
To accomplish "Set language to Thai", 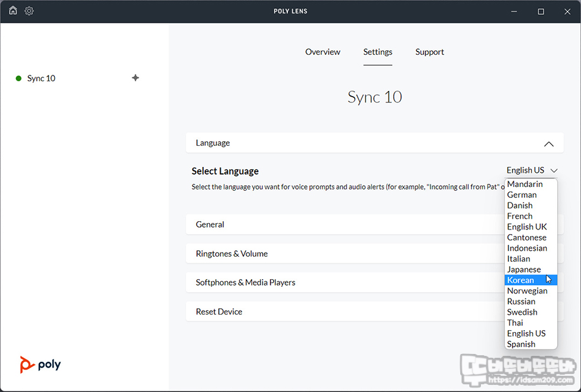I will click(531, 323).
